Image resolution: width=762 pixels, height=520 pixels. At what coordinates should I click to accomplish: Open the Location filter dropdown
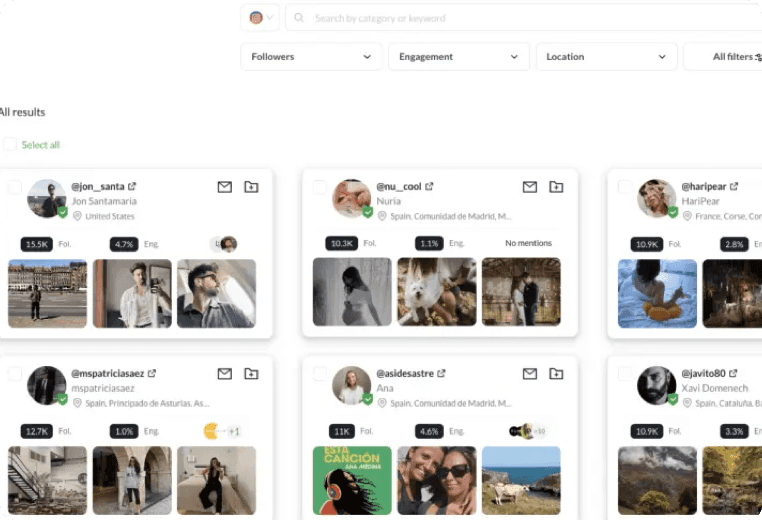(x=606, y=57)
